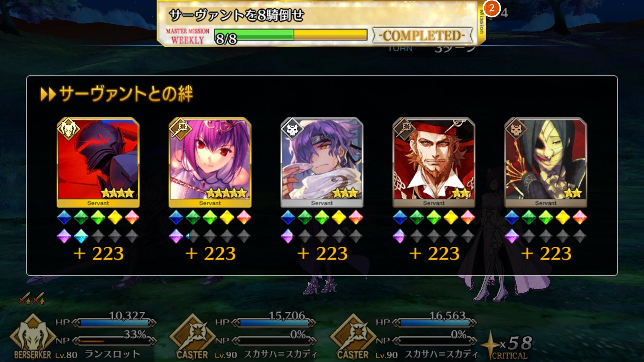644x362 pixels.
Task: Tap the orange Mission notification badge
Action: click(491, 8)
